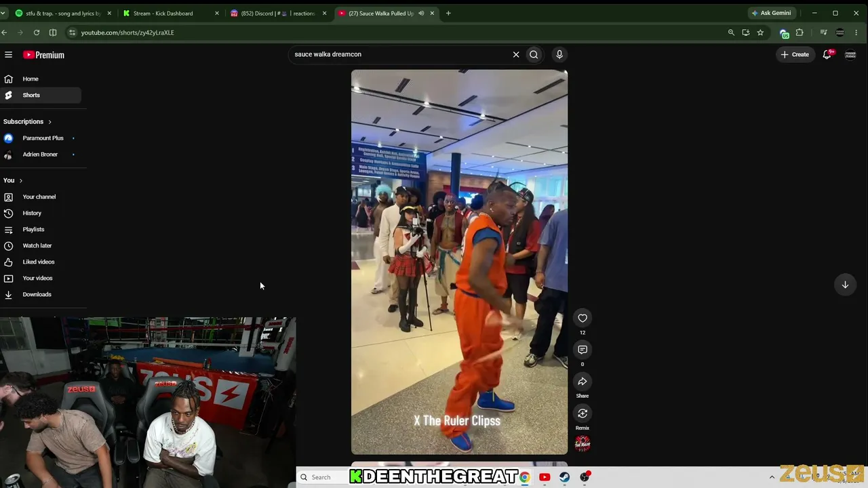Image resolution: width=868 pixels, height=488 pixels.
Task: Open the Create menu
Action: 795,54
